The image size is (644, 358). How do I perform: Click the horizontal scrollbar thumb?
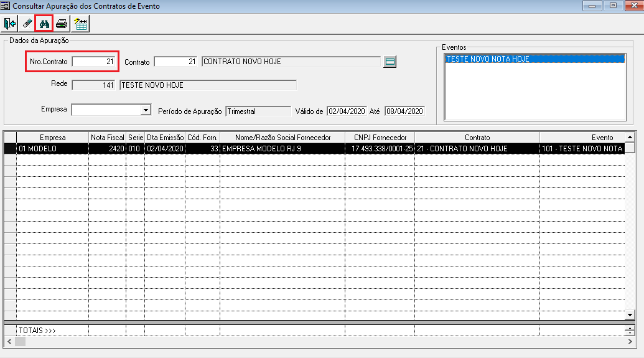click(20, 342)
